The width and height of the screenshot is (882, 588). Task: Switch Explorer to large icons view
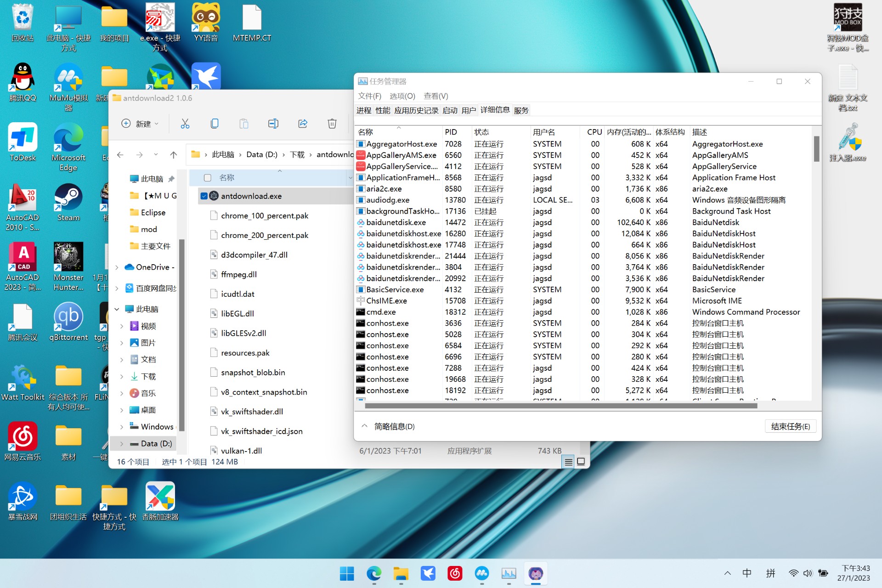click(x=581, y=462)
